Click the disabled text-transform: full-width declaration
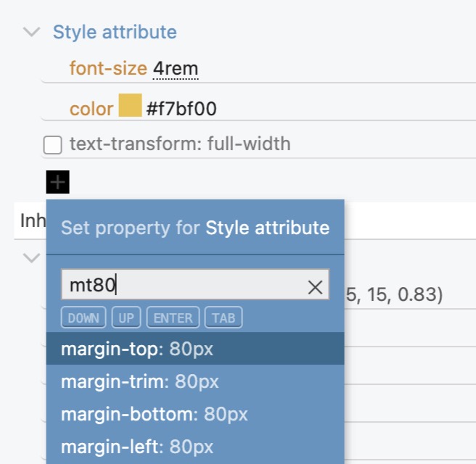The image size is (476, 464). coord(181,144)
